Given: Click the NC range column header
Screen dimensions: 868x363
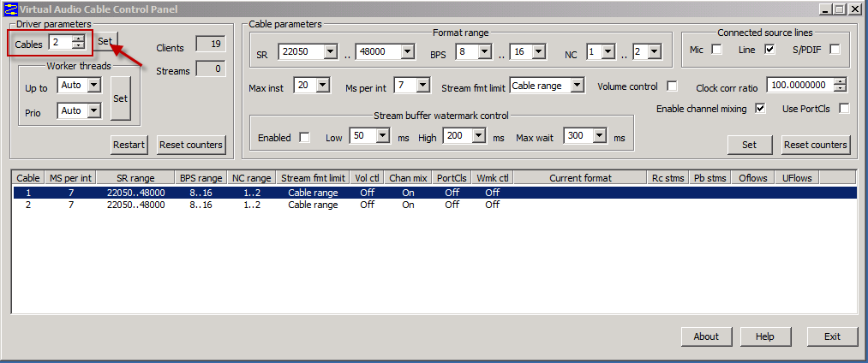Looking at the screenshot, I should [251, 177].
